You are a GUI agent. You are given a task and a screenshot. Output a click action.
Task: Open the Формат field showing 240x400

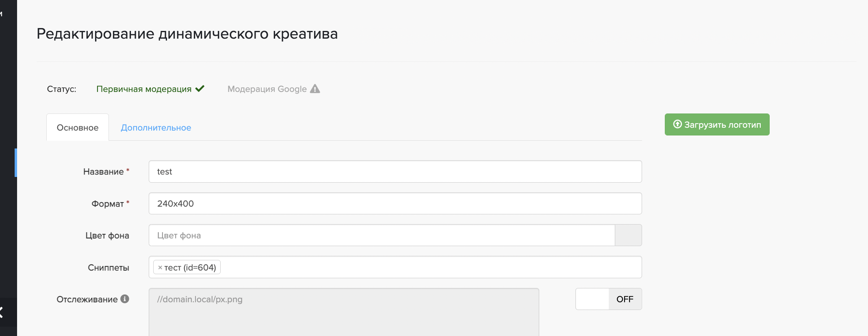point(395,203)
